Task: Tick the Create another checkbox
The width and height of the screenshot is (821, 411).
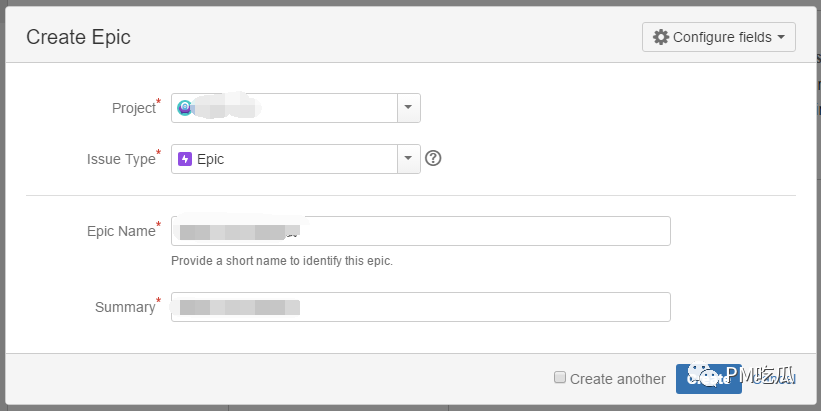Action: (560, 377)
